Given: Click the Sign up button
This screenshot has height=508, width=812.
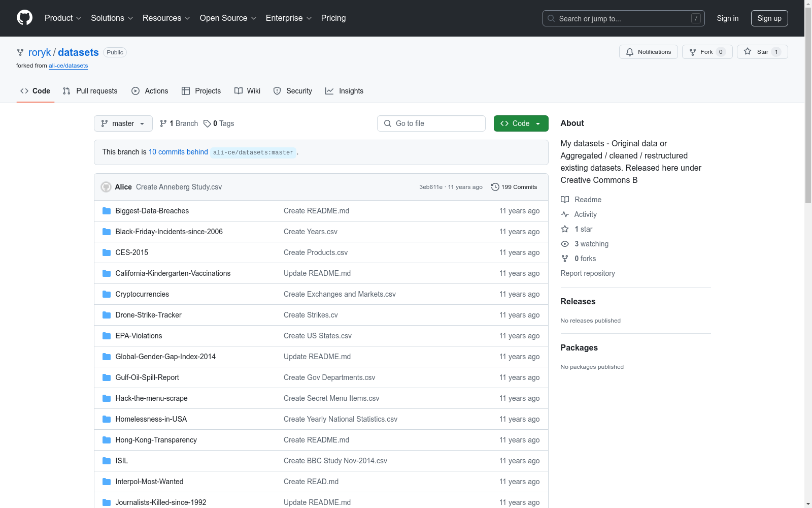Looking at the screenshot, I should (x=769, y=18).
